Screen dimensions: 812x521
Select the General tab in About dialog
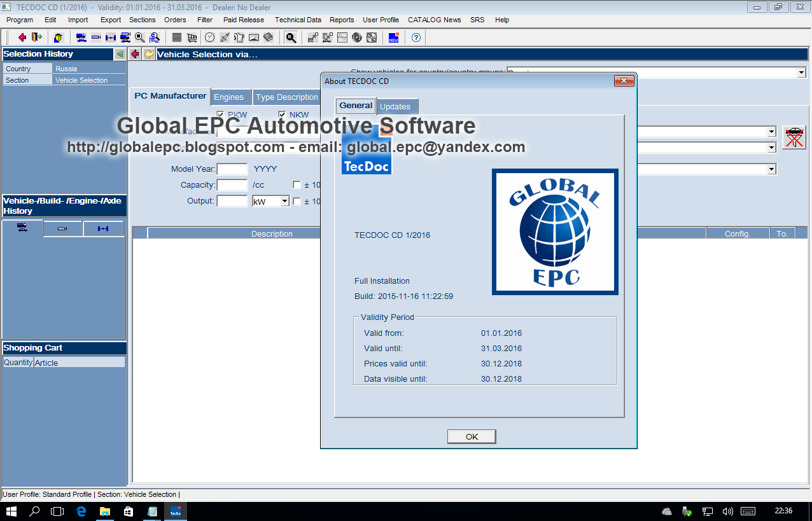click(356, 106)
